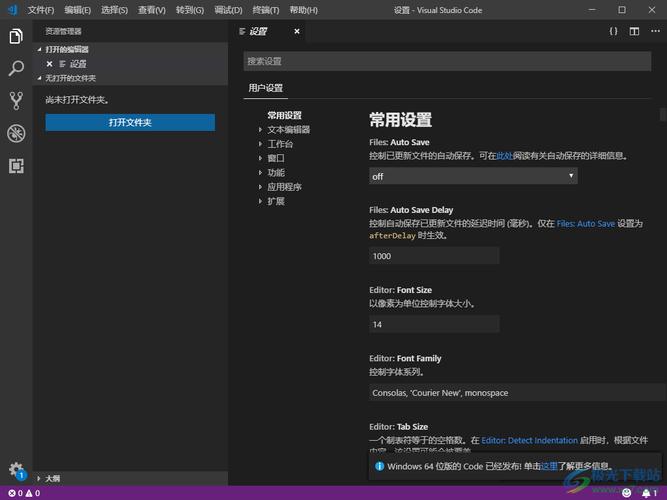The height and width of the screenshot is (500, 667).
Task: Open the Explorer view in activity bar
Action: pyautogui.click(x=16, y=36)
